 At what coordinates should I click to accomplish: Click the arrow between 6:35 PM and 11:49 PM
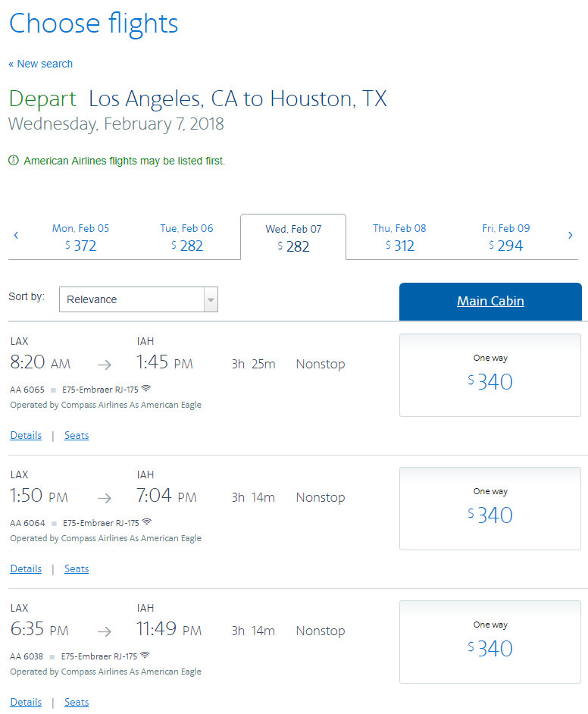105,631
